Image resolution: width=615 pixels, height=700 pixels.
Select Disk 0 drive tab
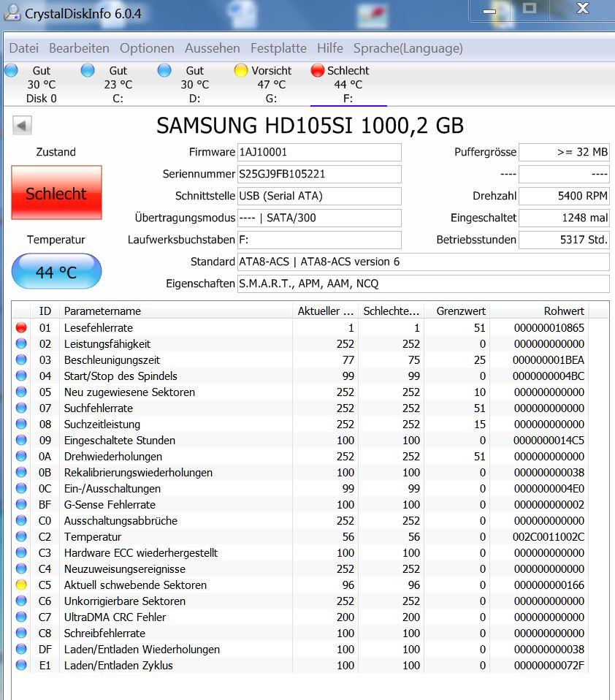click(42, 84)
